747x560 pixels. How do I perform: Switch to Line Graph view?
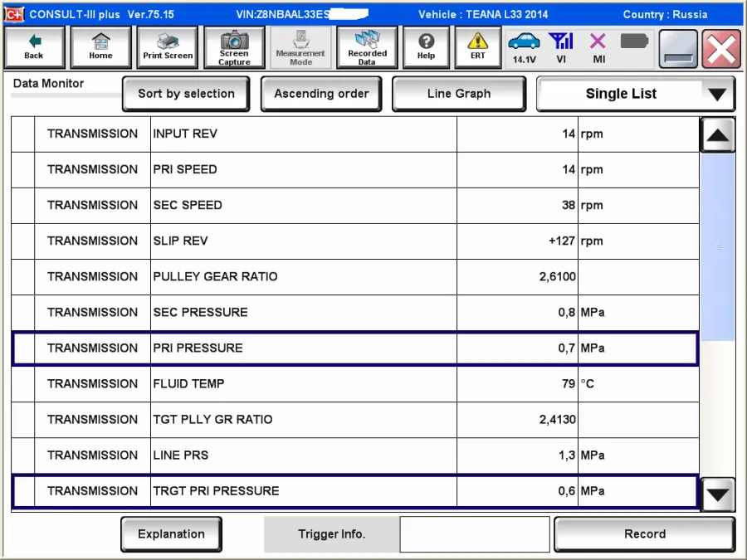coord(459,93)
